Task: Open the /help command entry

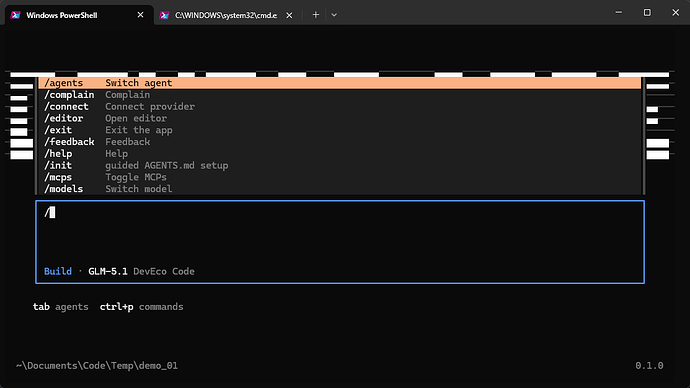Action: coord(340,154)
